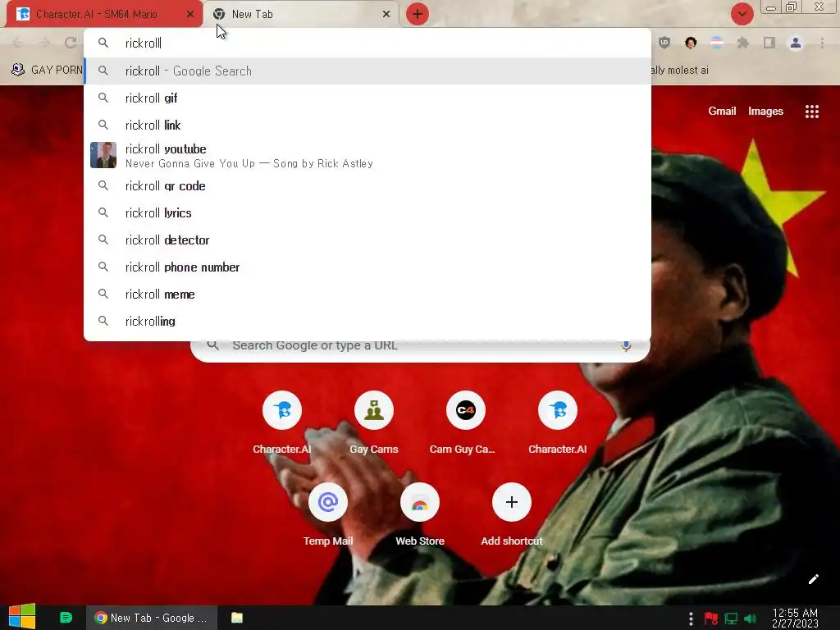Start voice search with the microphone icon

[x=626, y=346]
